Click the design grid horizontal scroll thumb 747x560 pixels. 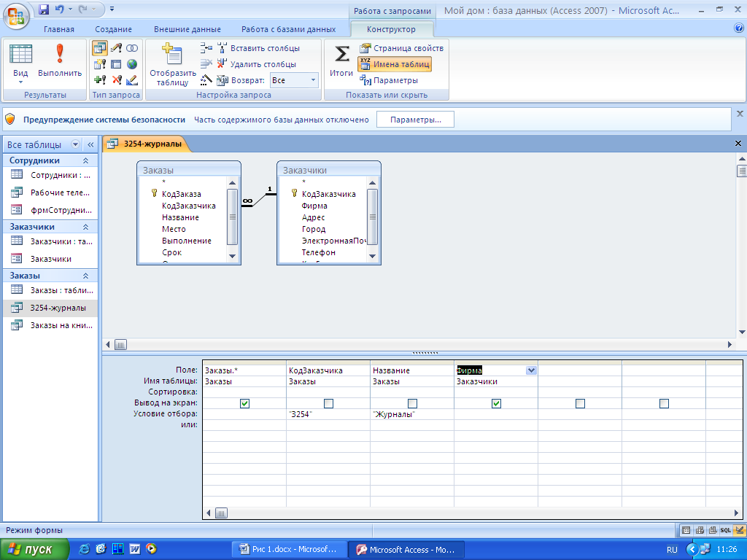222,513
